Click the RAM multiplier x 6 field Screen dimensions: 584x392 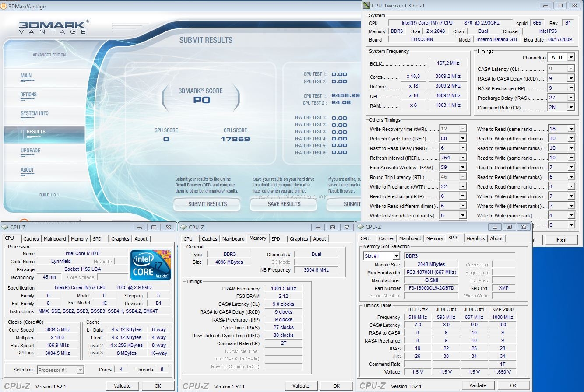tap(413, 105)
